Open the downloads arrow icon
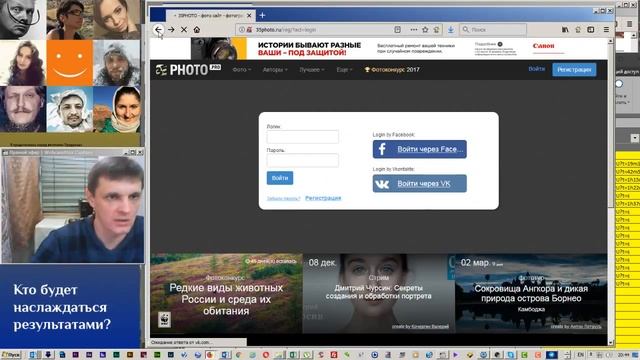 (451, 29)
